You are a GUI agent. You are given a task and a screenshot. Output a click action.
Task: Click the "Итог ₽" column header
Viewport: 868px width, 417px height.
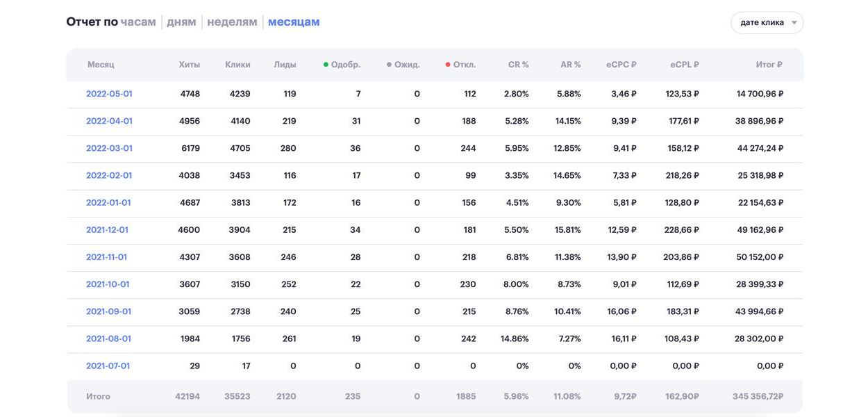point(769,65)
